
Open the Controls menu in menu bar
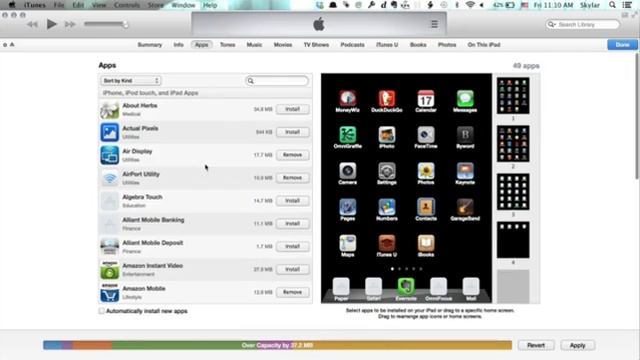pos(127,5)
